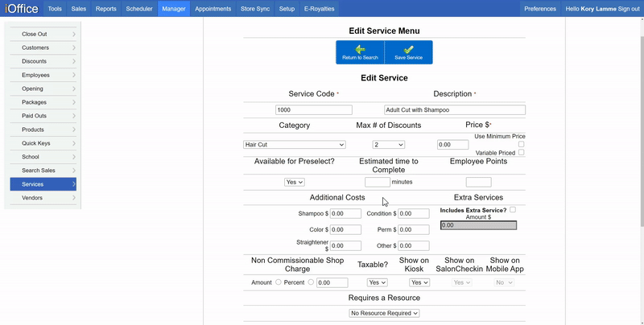Click the Save Service checkmark button

(409, 52)
